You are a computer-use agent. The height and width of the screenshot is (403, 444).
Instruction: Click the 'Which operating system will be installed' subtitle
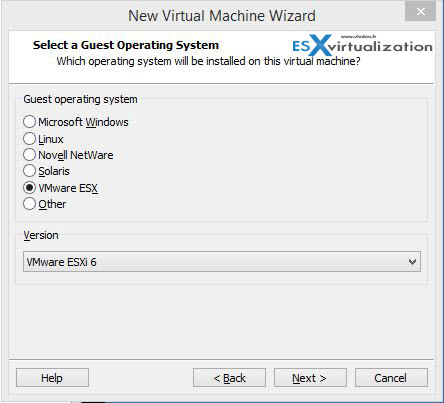208,61
